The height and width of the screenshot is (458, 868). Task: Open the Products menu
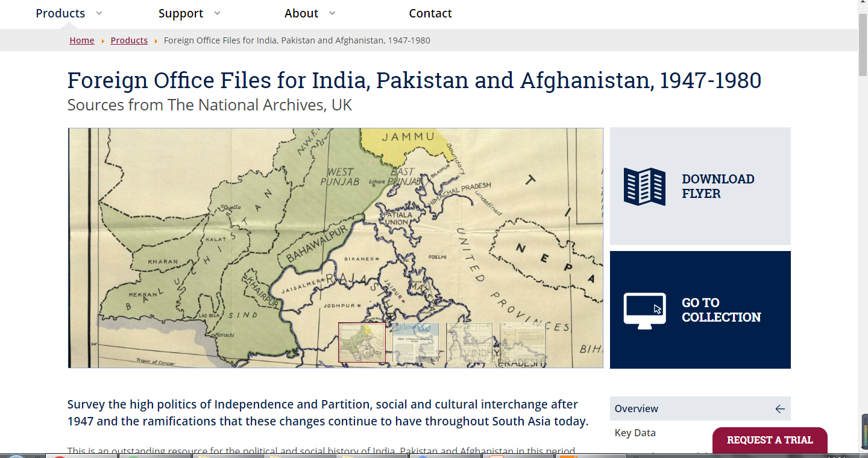pos(60,13)
